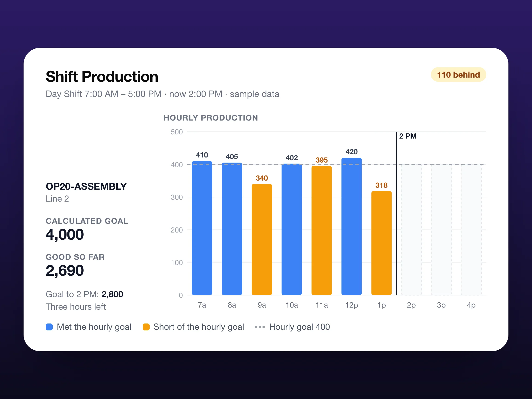Viewport: 532px width, 399px height.
Task: Click the 7a x-axis label
Action: click(x=202, y=305)
